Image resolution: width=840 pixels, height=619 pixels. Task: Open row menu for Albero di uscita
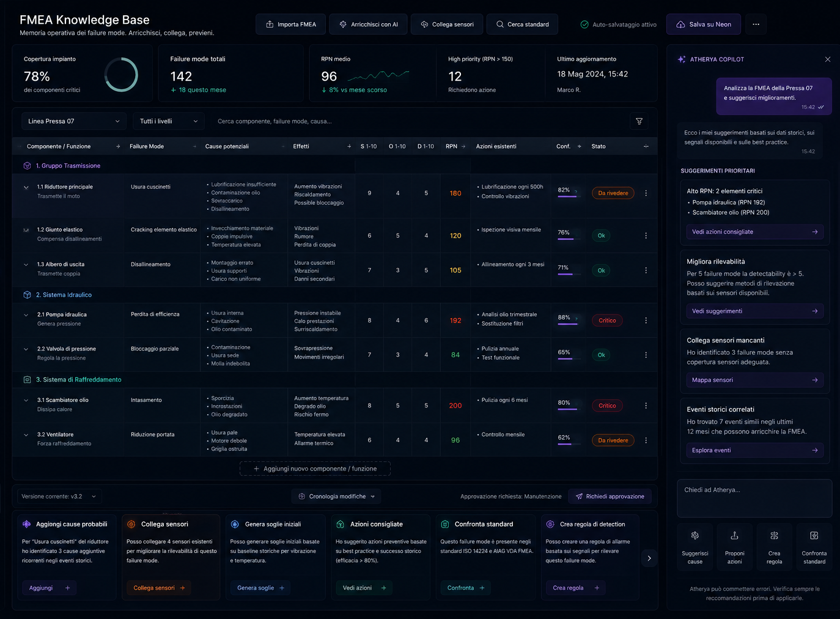(x=646, y=270)
